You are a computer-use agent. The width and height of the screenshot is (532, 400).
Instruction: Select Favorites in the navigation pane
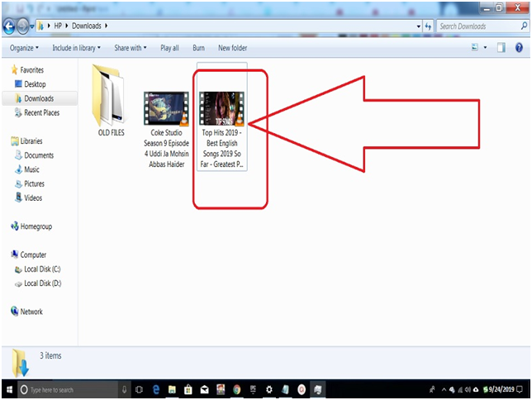32,70
